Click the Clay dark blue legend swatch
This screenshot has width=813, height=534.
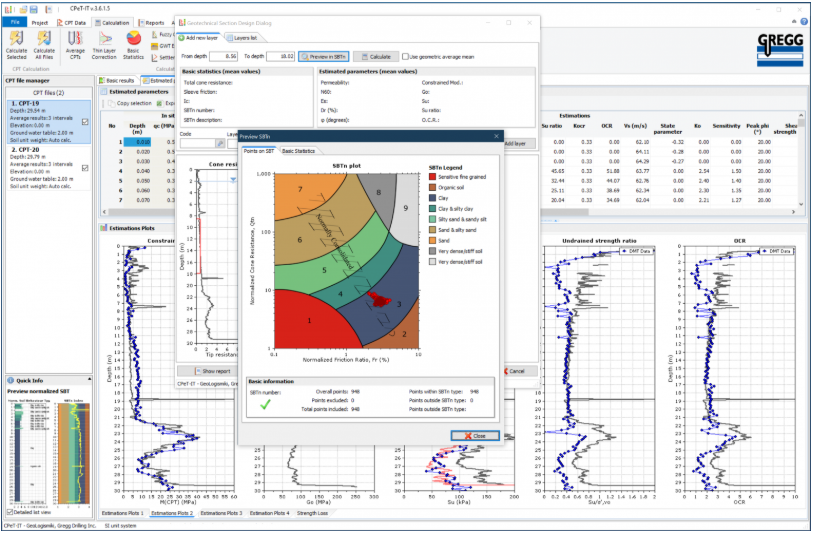coord(432,198)
